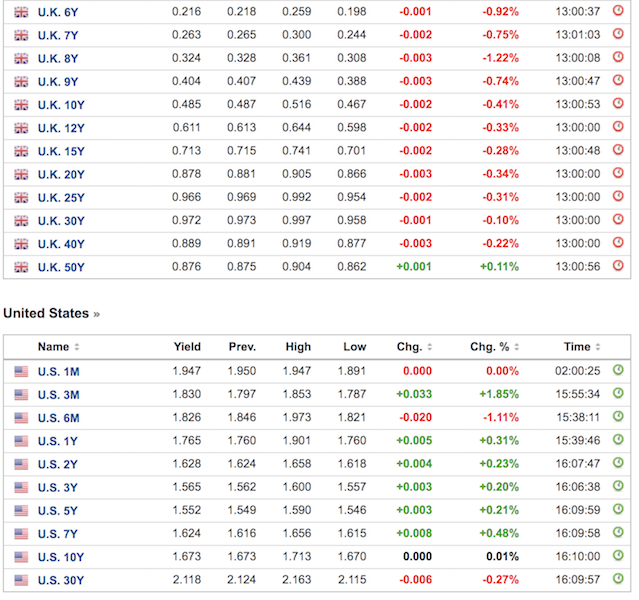The height and width of the screenshot is (600, 639).
Task: Click the U.S. 3M change value +1.85%
Action: (499, 394)
